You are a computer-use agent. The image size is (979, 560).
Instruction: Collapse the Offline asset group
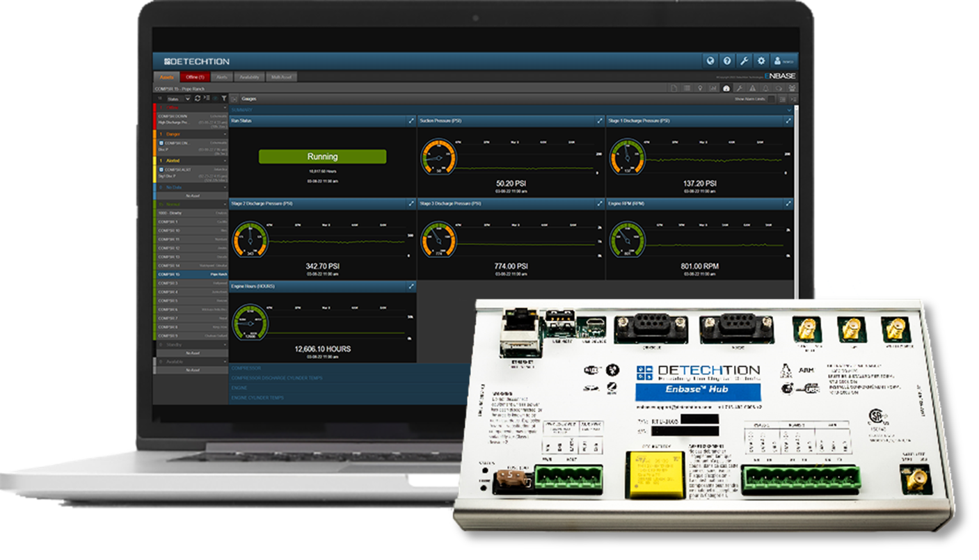point(225,108)
